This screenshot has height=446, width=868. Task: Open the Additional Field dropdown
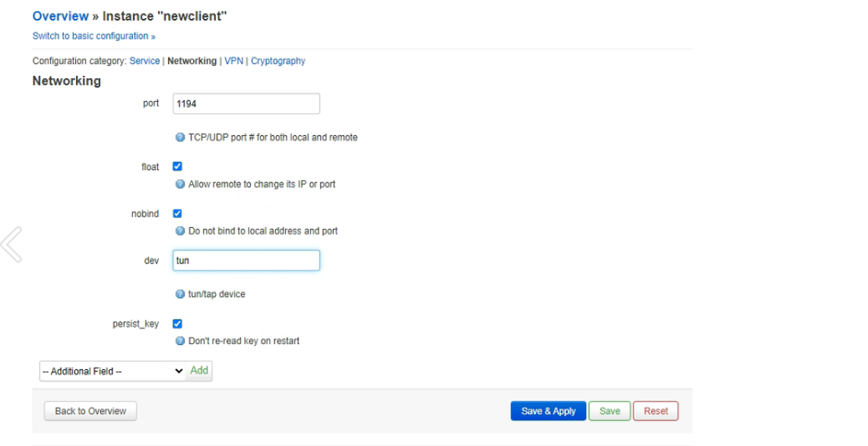[112, 371]
